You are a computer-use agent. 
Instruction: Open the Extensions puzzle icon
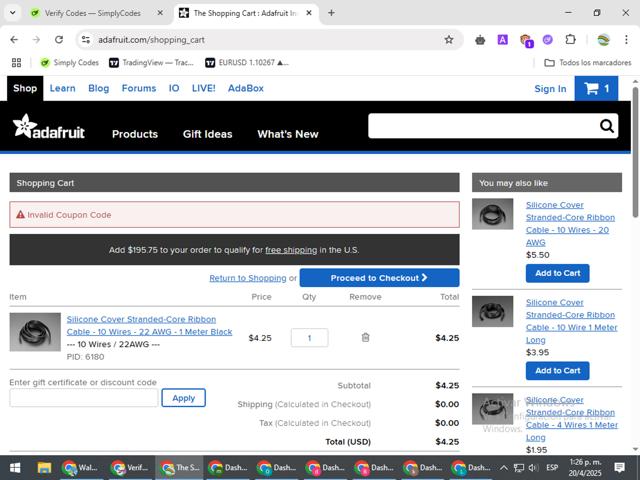click(x=570, y=40)
